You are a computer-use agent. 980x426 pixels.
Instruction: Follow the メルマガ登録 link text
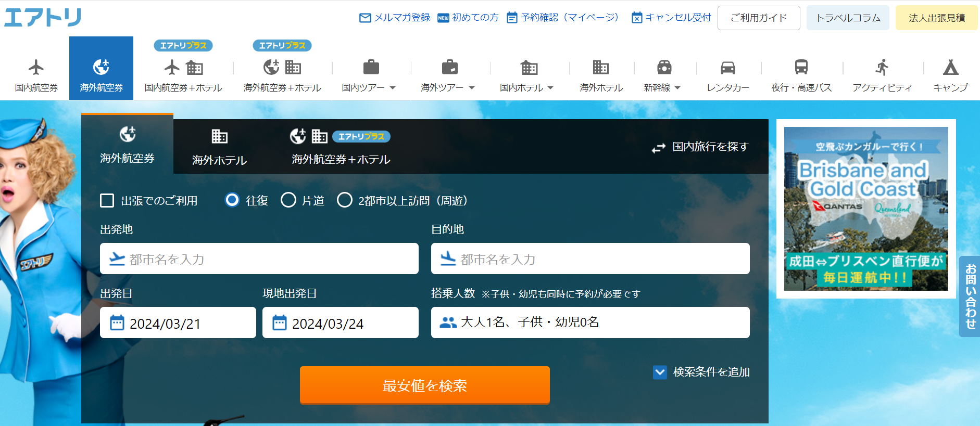tap(402, 18)
